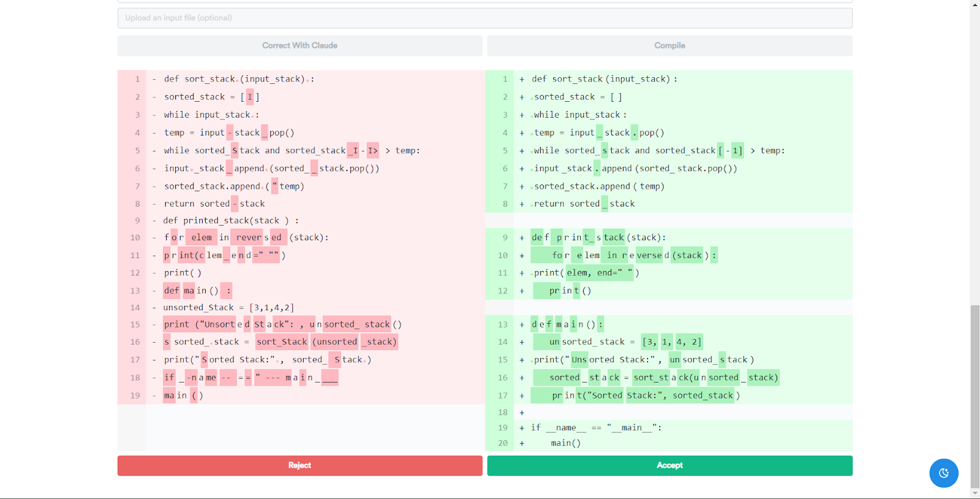Click right pane line 'while input_stack :'
Viewport: 980px width, 499px height.
580,115
